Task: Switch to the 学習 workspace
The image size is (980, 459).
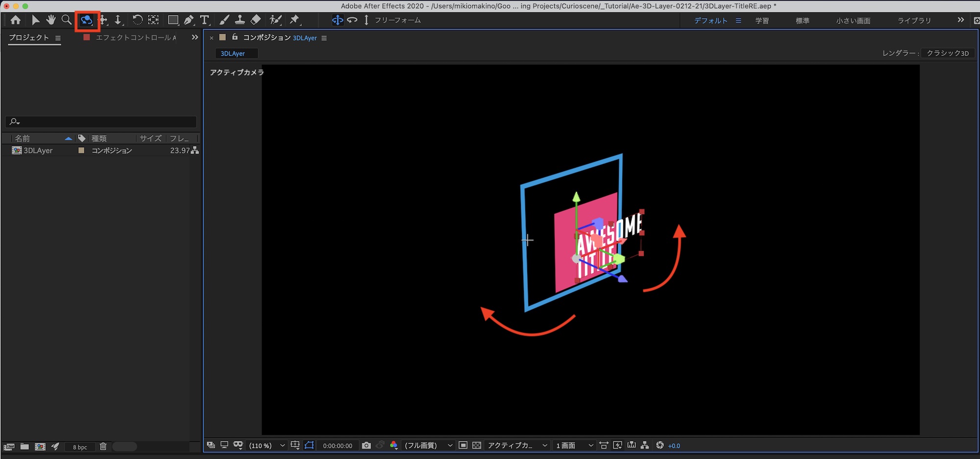Action: 761,21
